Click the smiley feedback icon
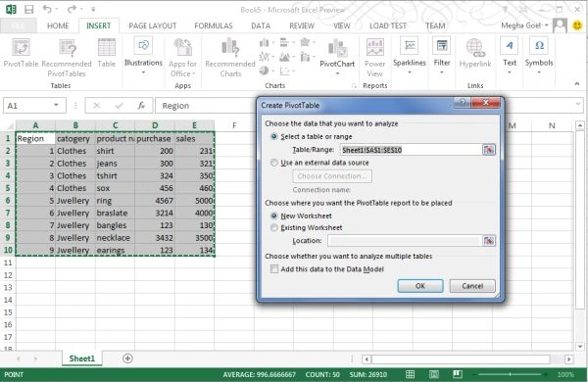The height and width of the screenshot is (382, 588). tap(577, 25)
